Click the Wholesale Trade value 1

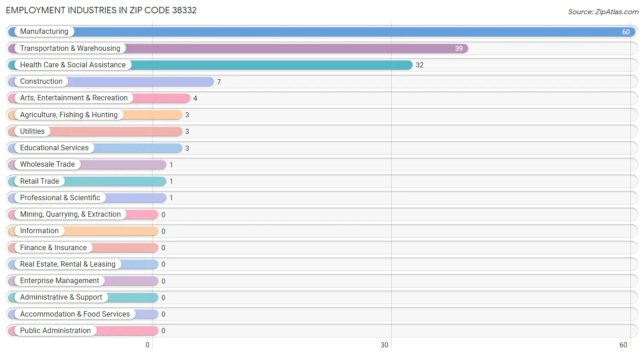[x=171, y=165]
